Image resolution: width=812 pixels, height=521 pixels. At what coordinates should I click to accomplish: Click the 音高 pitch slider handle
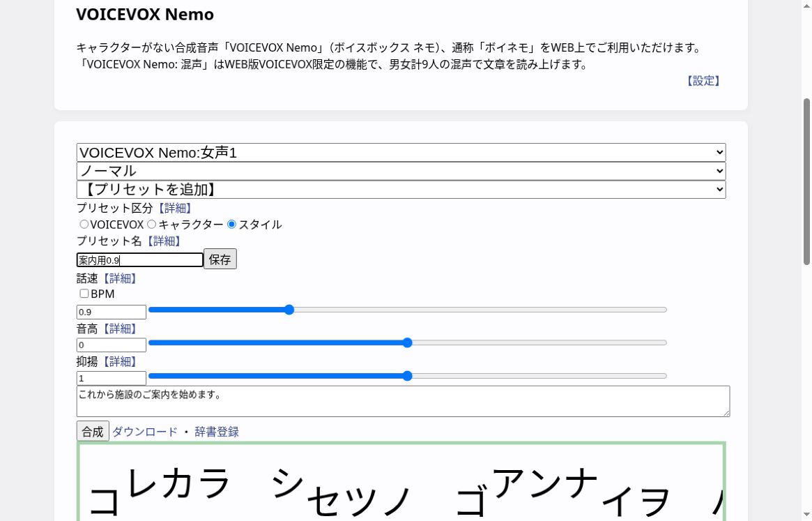408,342
